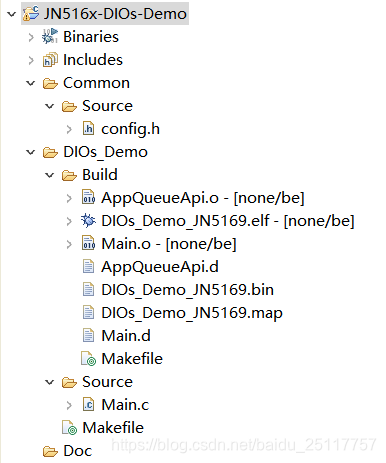Select the Common folder label
The height and width of the screenshot is (463, 386).
pyautogui.click(x=96, y=83)
